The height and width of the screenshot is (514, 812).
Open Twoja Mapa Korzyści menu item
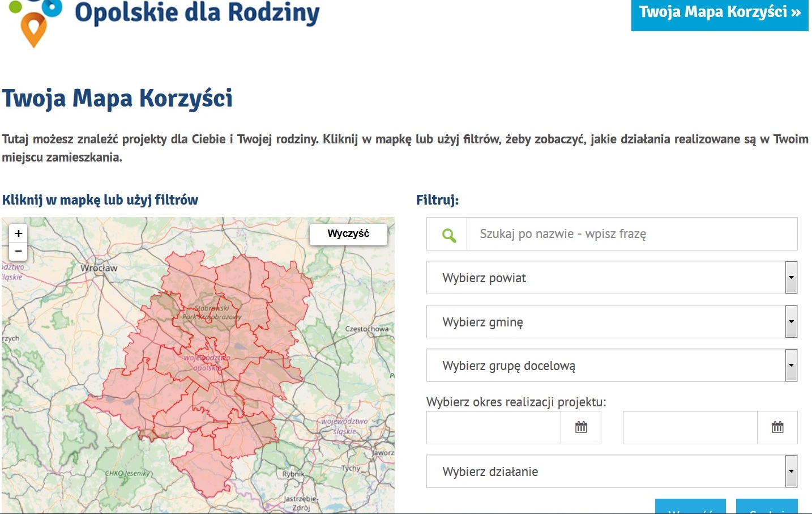coord(719,12)
